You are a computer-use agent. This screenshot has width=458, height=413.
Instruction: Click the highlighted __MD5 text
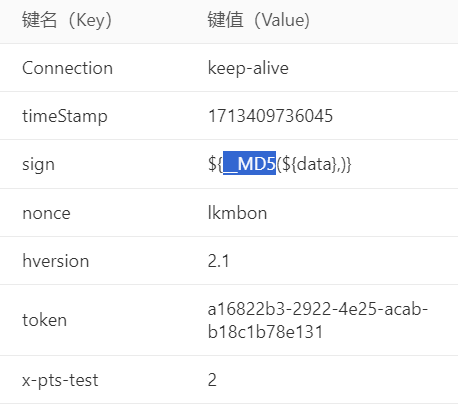[249, 163]
